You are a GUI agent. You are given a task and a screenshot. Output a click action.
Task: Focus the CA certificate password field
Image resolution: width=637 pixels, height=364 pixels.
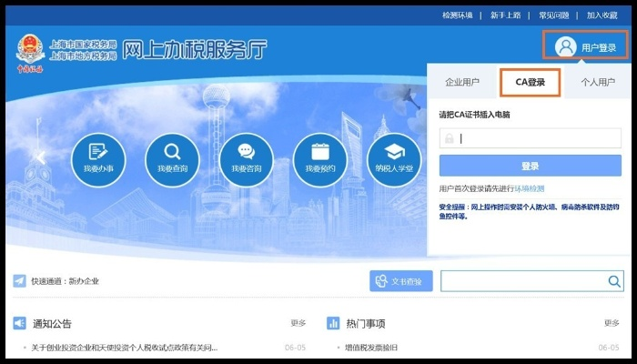click(540, 138)
